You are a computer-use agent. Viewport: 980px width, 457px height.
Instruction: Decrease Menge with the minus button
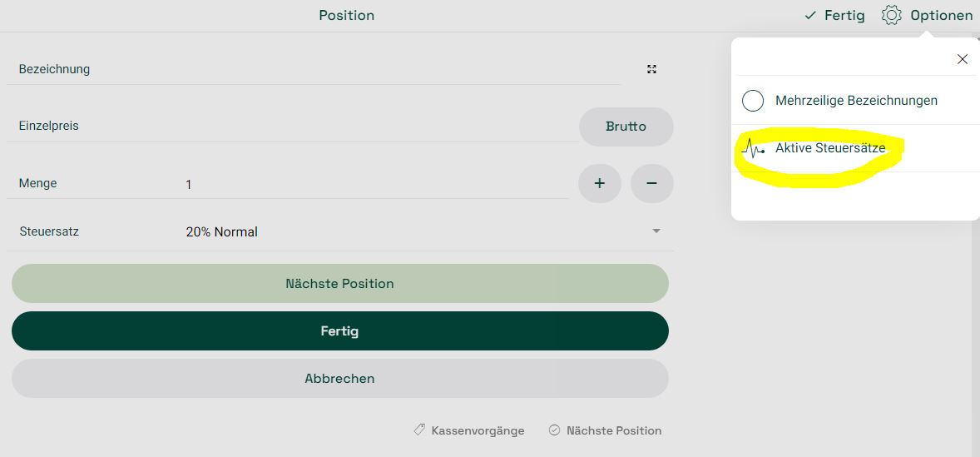(x=652, y=183)
